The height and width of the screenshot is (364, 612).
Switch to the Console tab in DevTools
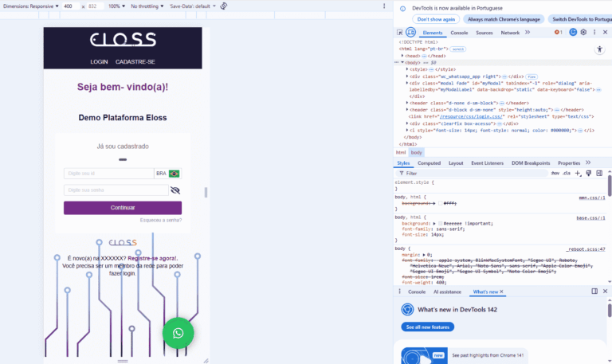(459, 33)
